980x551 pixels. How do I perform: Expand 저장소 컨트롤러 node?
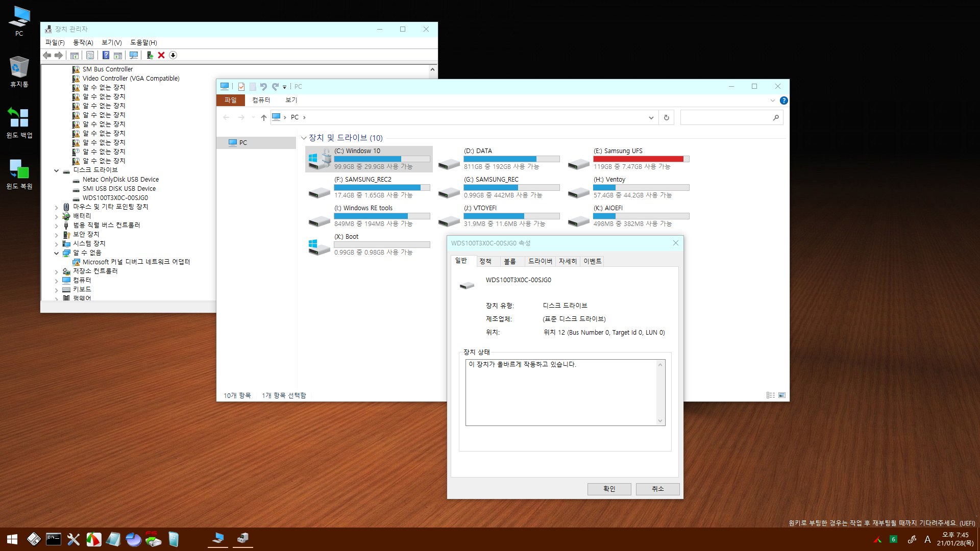pyautogui.click(x=56, y=272)
